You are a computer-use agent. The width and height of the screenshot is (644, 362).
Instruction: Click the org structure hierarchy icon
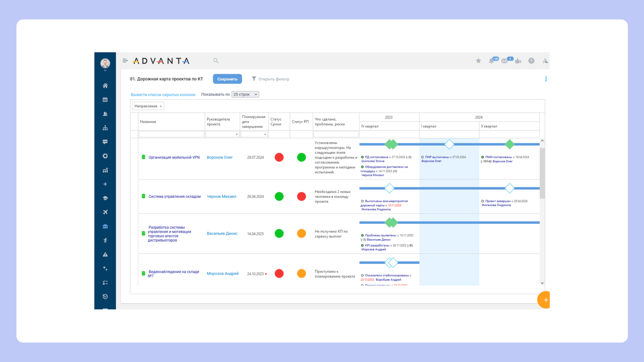pos(105,128)
